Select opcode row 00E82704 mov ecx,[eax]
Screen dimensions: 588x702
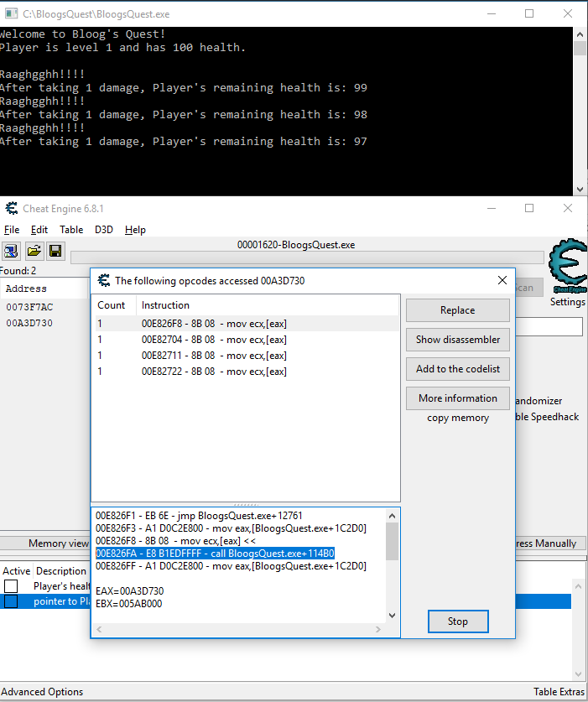(247, 340)
